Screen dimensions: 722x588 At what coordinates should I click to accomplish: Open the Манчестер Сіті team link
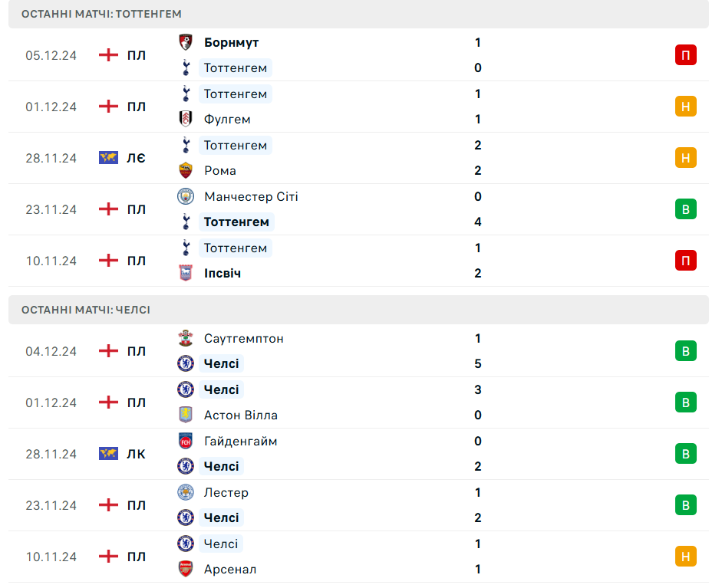tap(251, 197)
